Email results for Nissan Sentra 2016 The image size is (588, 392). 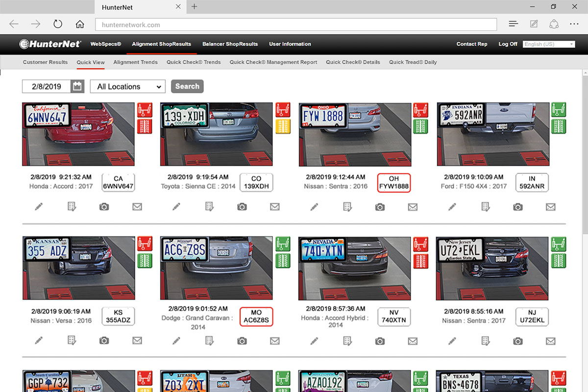pyautogui.click(x=413, y=207)
